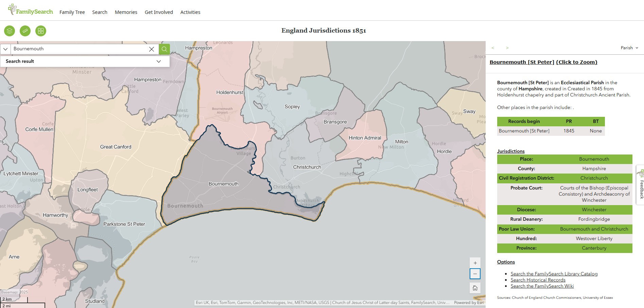Open the Memories menu
The width and height of the screenshot is (644, 308).
pos(126,12)
